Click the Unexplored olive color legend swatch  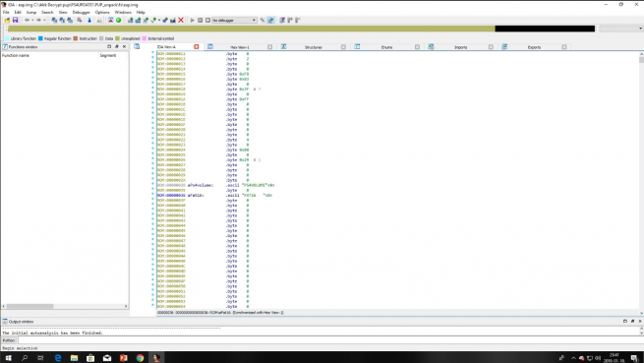(x=117, y=38)
